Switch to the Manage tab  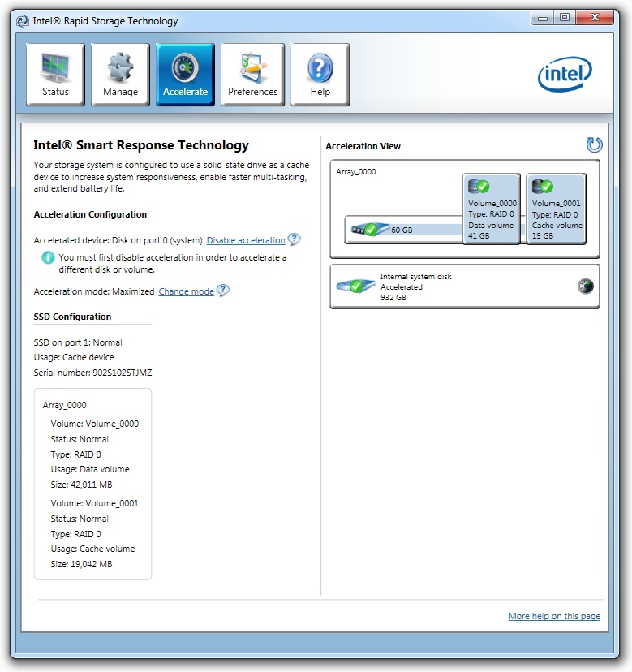120,75
